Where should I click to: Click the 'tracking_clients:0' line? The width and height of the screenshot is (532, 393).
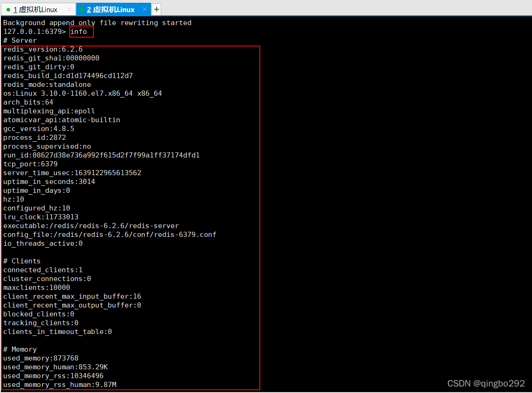[41, 322]
